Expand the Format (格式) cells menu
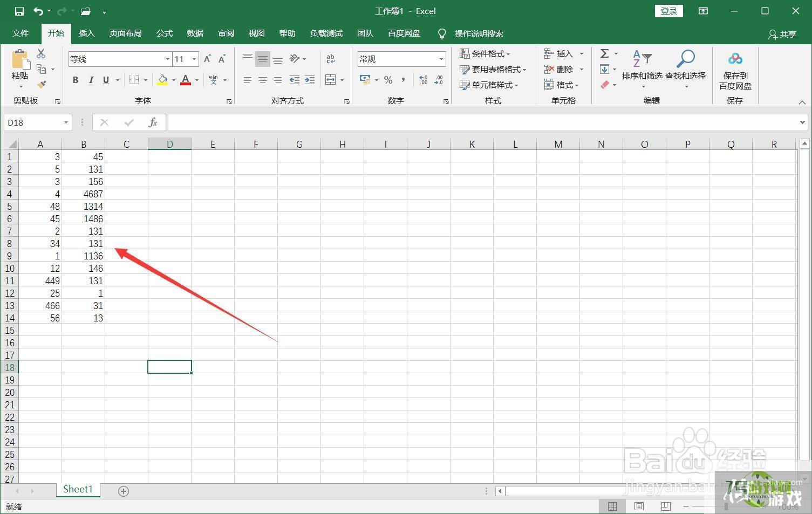Screen dimensions: 812x514 (x=562, y=85)
